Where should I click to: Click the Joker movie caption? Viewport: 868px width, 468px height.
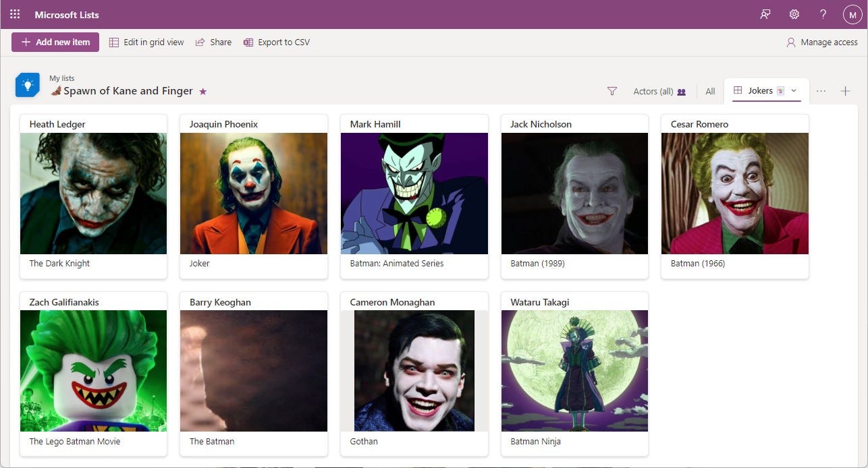pyautogui.click(x=200, y=264)
